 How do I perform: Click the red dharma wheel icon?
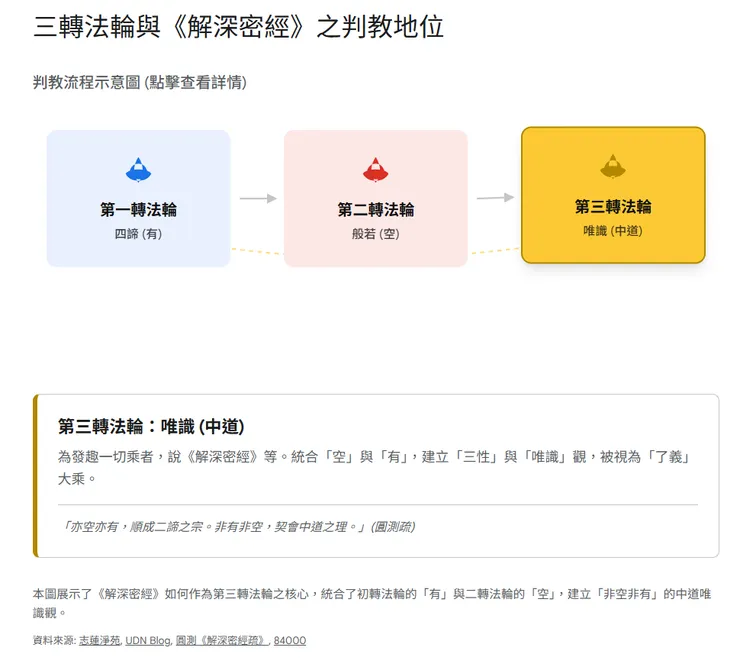(376, 170)
